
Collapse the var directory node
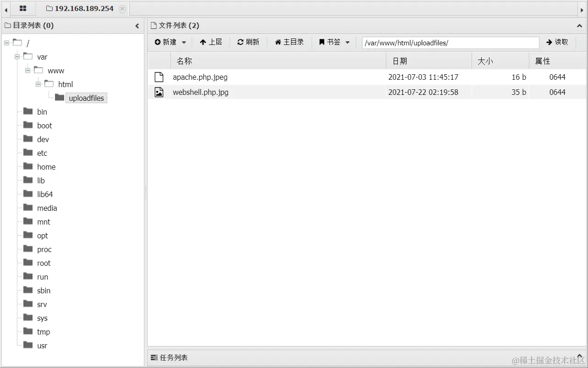pos(17,56)
